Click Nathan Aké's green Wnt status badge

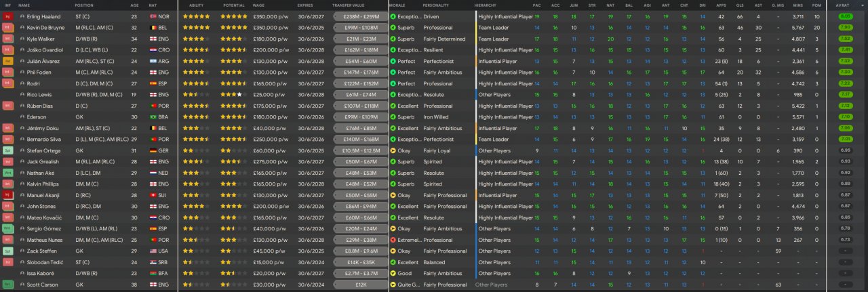point(8,173)
